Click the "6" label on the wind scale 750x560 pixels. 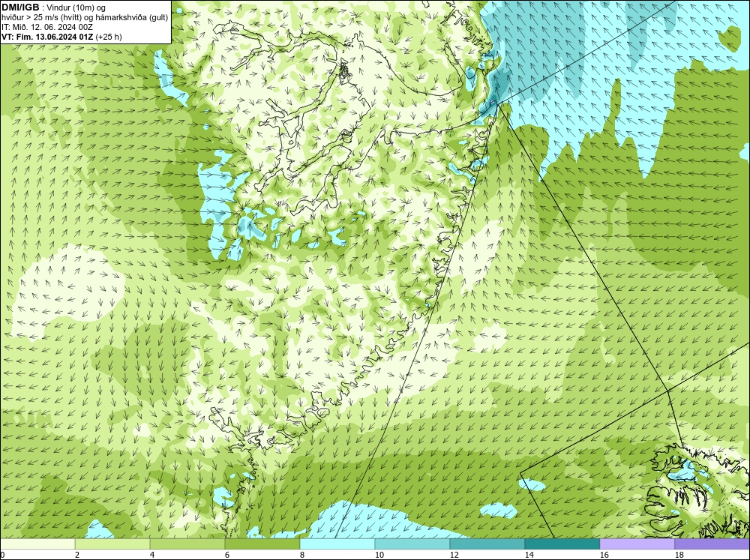click(227, 555)
